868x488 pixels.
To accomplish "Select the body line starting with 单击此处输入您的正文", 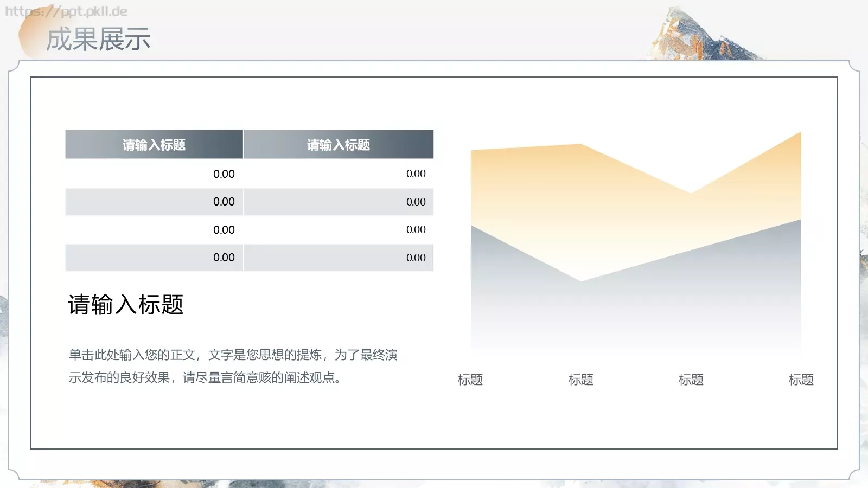I will (233, 355).
